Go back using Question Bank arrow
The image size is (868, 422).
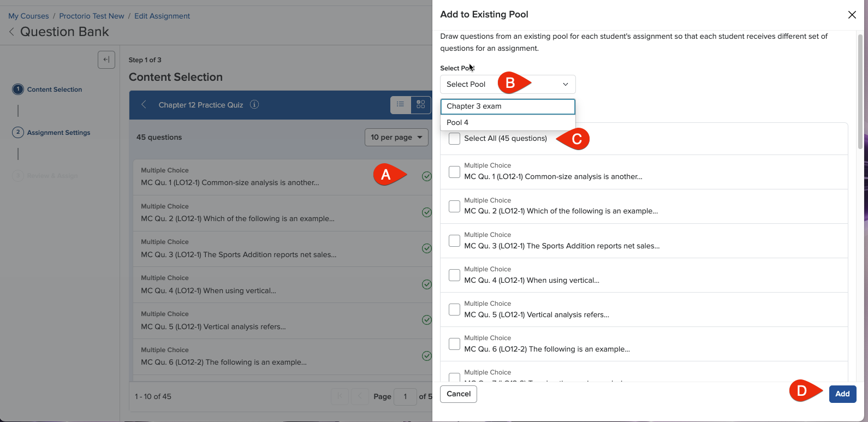click(x=11, y=32)
